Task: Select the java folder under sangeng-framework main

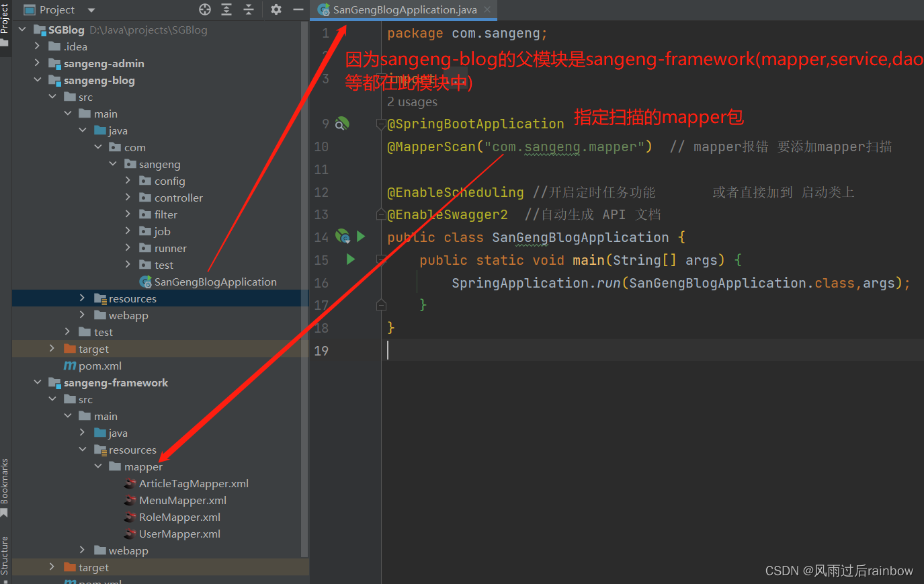Action: pos(118,433)
